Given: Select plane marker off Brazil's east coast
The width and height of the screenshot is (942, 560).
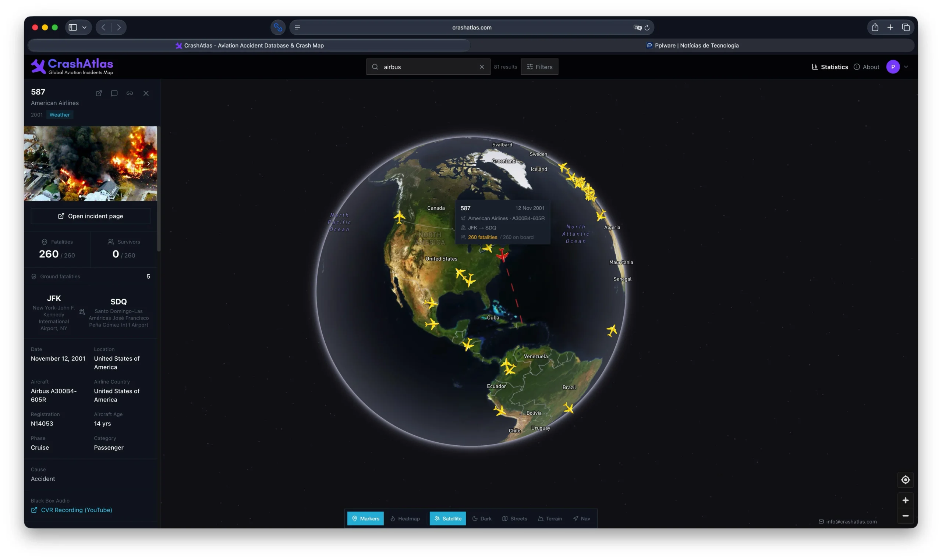Looking at the screenshot, I should pyautogui.click(x=569, y=408).
